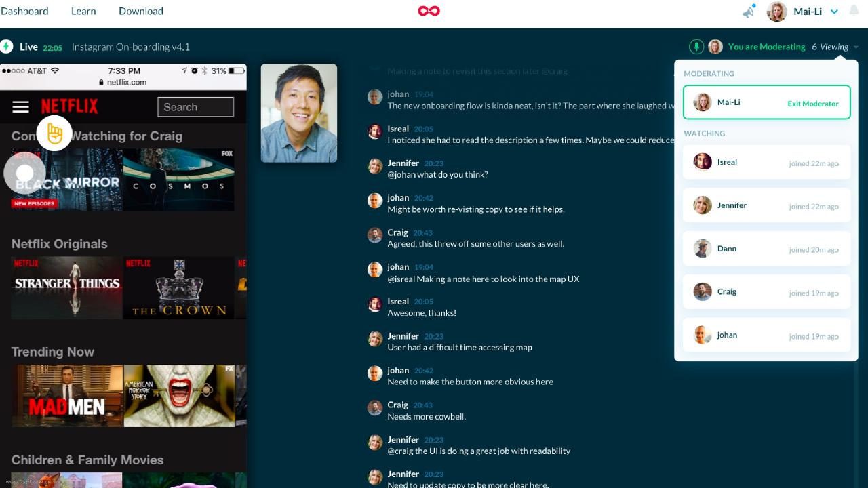Image resolution: width=868 pixels, height=488 pixels.
Task: Click the phone Wi-Fi status icon
Action: tap(56, 70)
